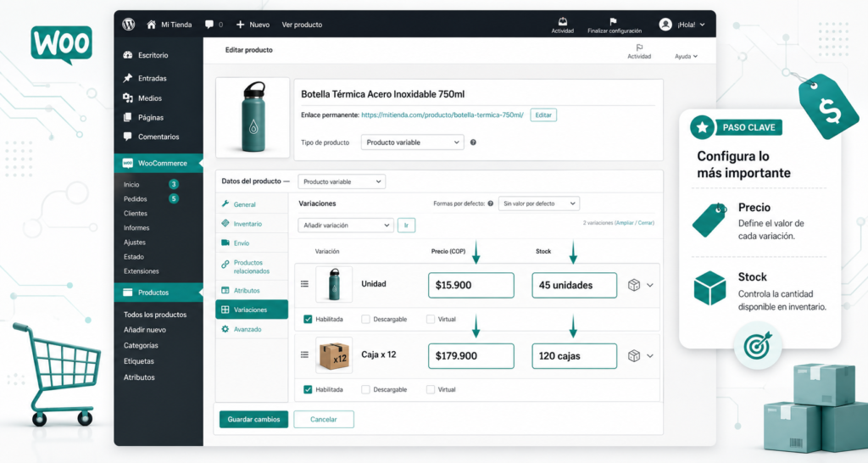Image resolution: width=868 pixels, height=463 pixels.
Task: Click the WordPress logo in admin bar
Action: (129, 25)
